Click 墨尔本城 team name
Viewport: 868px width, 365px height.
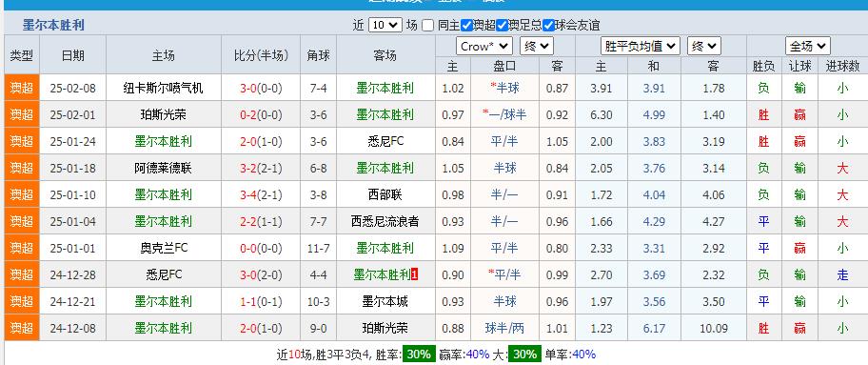click(x=385, y=301)
